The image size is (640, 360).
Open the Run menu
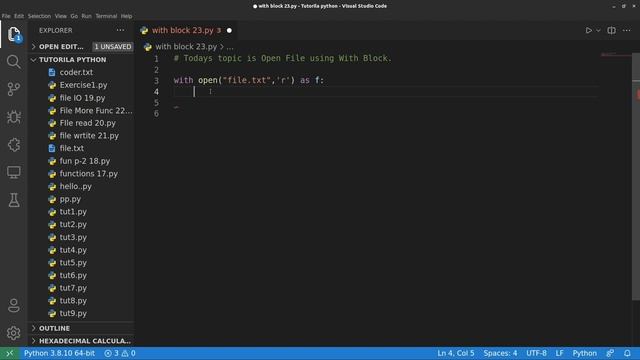point(87,16)
